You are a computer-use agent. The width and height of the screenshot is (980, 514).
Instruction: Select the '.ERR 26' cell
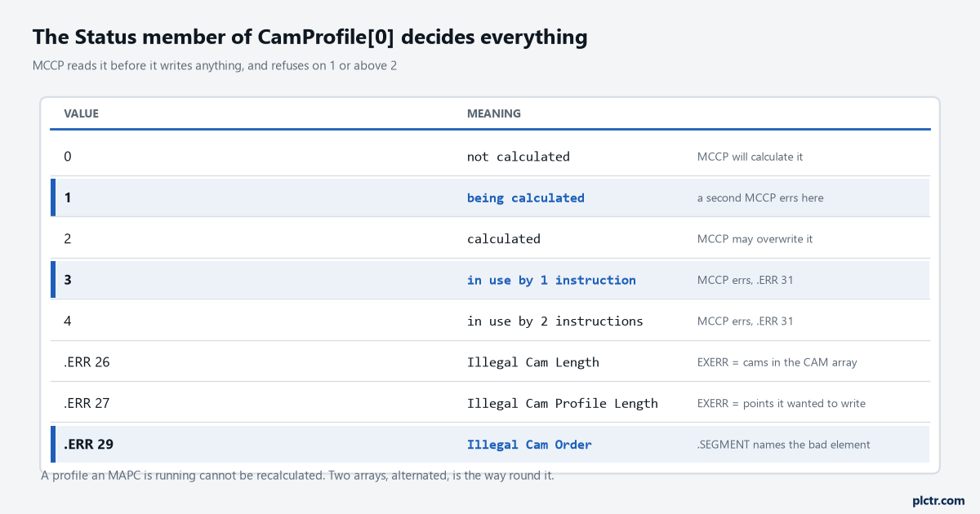point(87,362)
